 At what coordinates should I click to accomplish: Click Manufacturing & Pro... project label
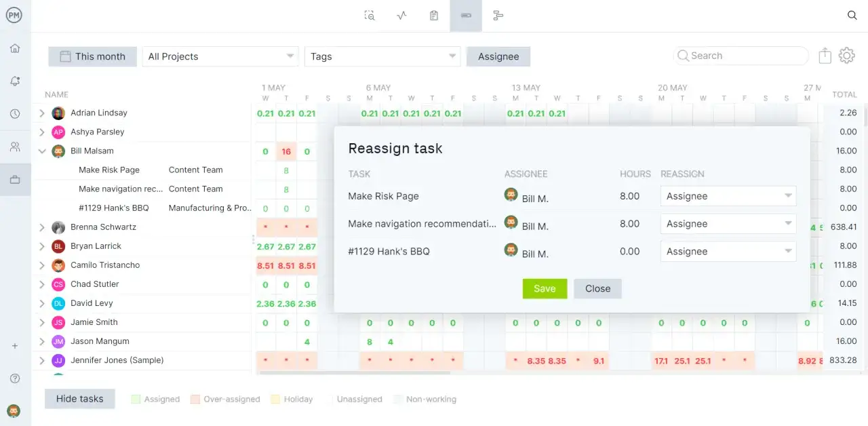[x=210, y=208]
